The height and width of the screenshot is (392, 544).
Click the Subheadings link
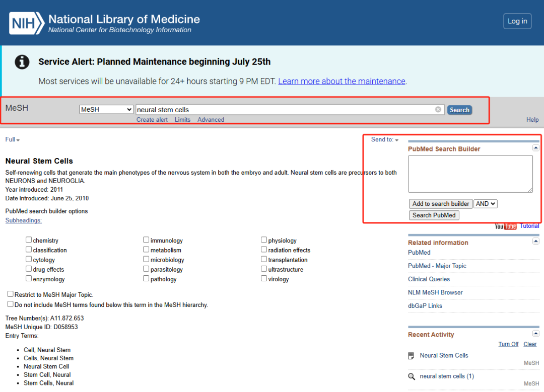(24, 220)
